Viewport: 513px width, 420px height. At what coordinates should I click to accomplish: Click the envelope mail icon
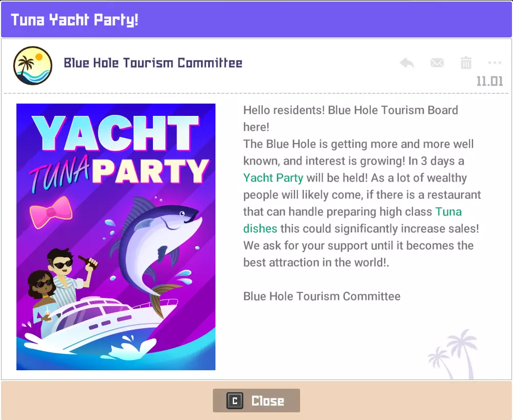tap(437, 63)
